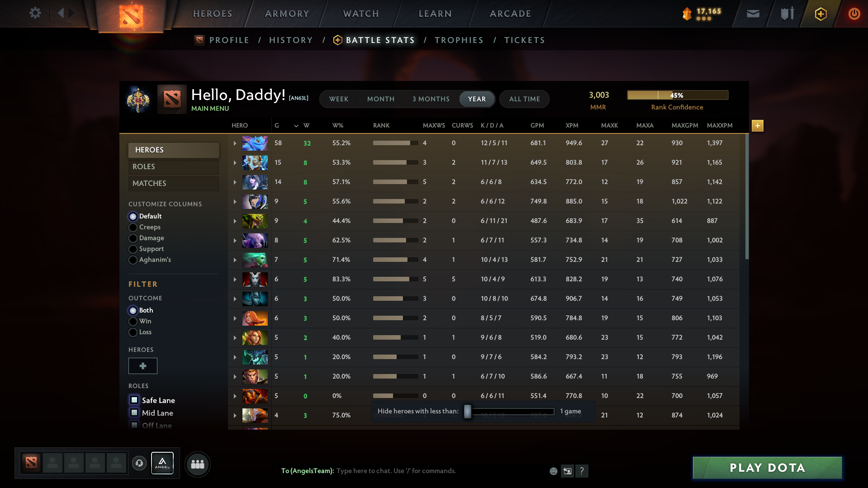The height and width of the screenshot is (488, 868).
Task: Click the power/quit icon top right
Action: 854,14
